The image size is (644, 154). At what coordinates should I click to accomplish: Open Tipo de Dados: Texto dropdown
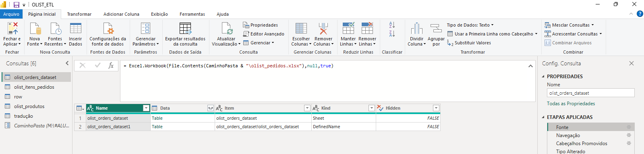(470, 25)
